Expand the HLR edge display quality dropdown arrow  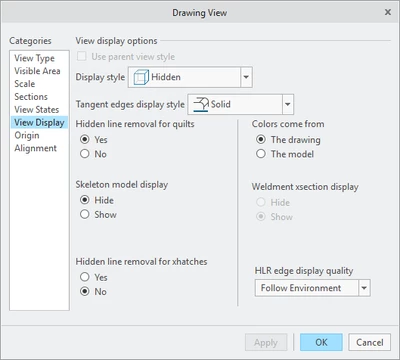(x=364, y=288)
